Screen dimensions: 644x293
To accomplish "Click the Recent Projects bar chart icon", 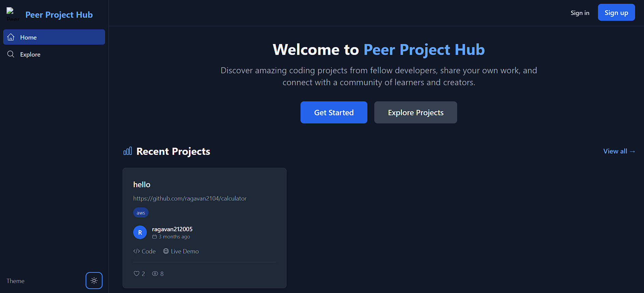I will coord(128,151).
